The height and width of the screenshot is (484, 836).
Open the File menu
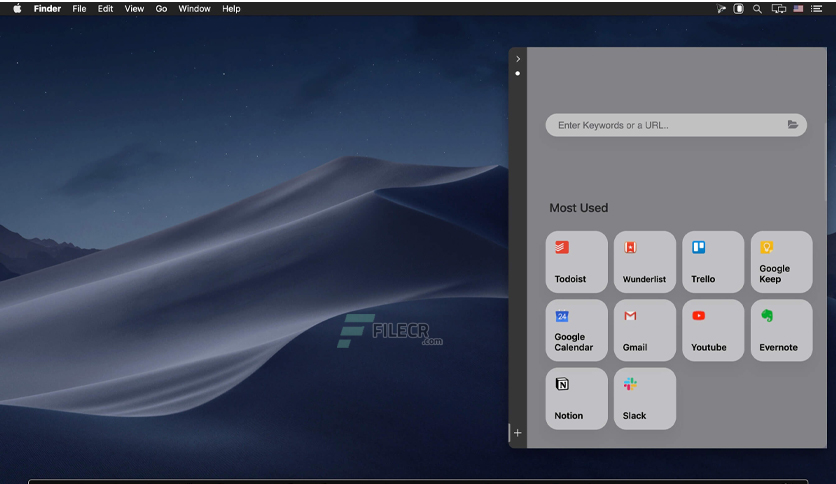[79, 9]
